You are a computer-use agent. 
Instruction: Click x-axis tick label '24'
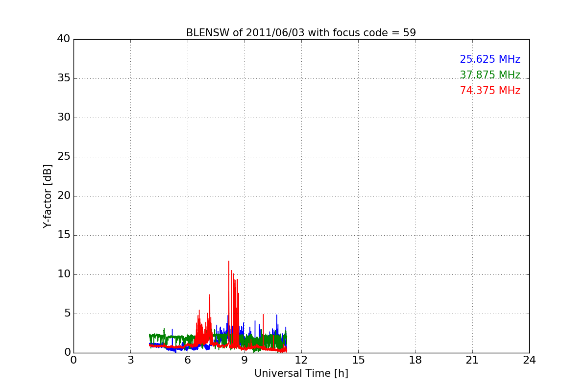pyautogui.click(x=529, y=360)
